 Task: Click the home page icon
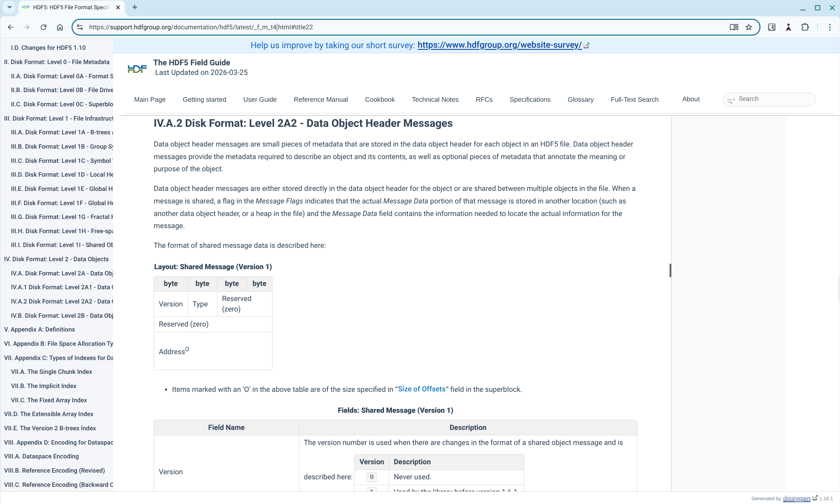point(60,27)
